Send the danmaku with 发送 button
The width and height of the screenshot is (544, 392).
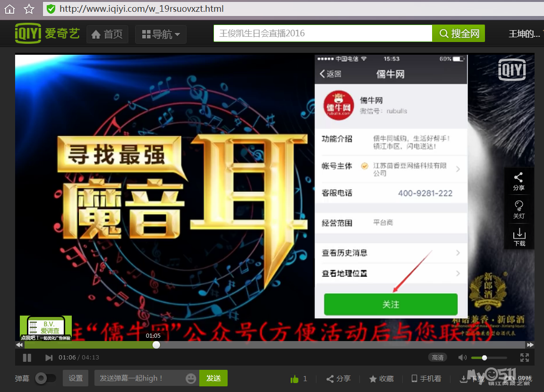point(213,378)
